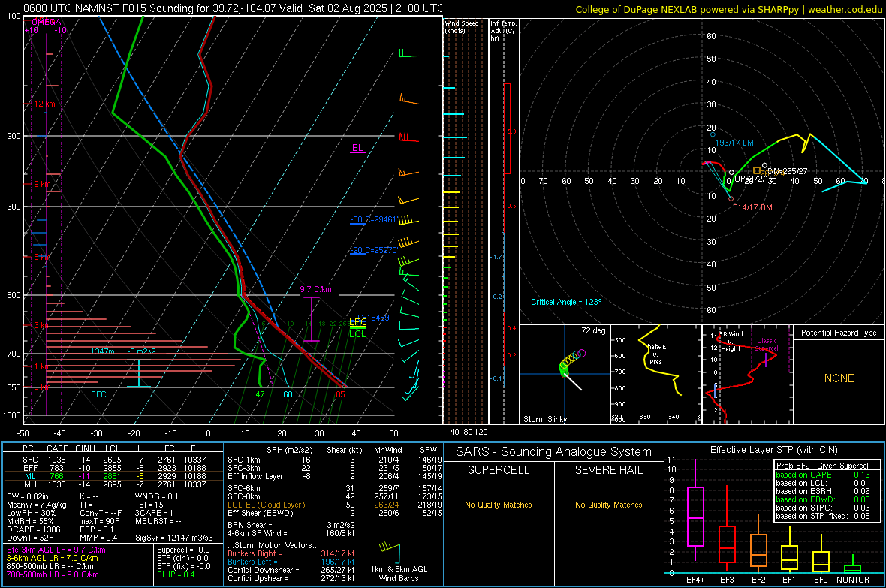Click the 314/17 RM hodograph label
Viewport: 886px width, 588px height.
coord(752,207)
